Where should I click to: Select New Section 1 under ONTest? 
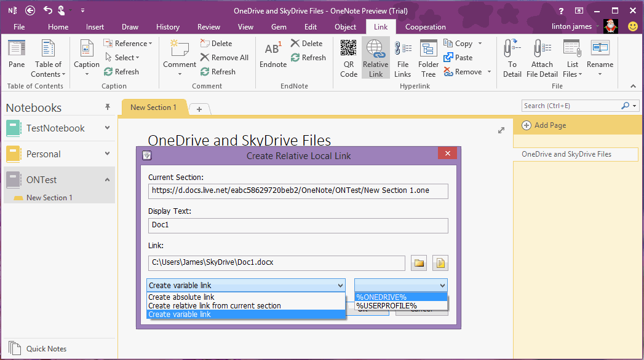point(49,198)
